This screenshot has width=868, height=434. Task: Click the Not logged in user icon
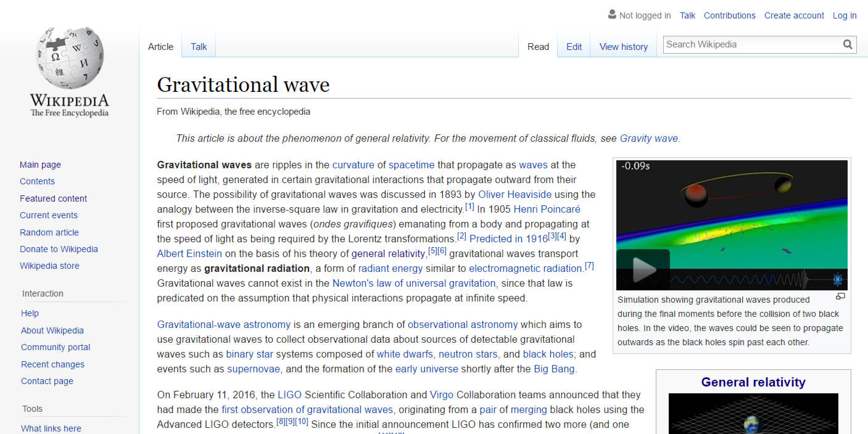pyautogui.click(x=611, y=14)
